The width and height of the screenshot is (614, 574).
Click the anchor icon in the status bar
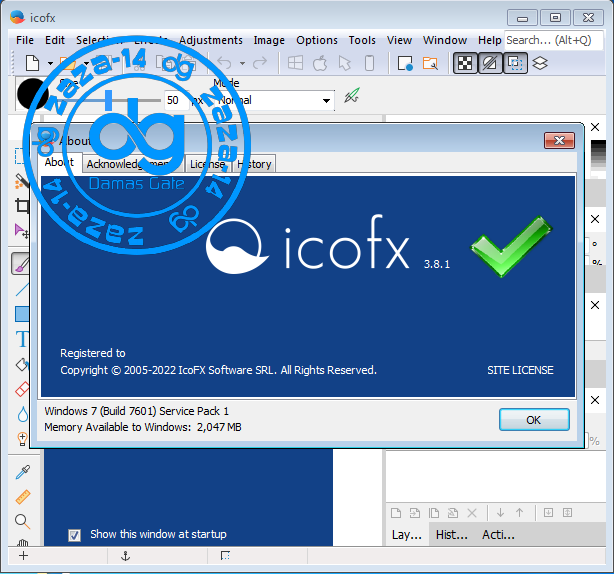[125, 556]
